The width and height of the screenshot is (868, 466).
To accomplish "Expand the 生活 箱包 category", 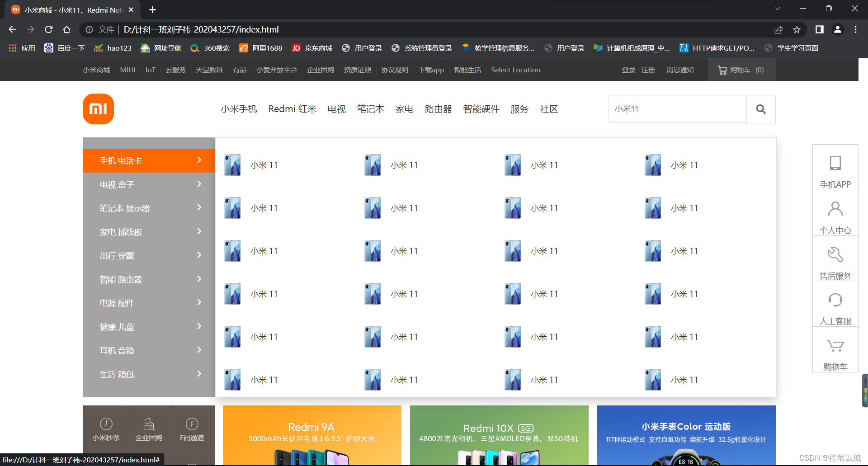I will point(149,374).
